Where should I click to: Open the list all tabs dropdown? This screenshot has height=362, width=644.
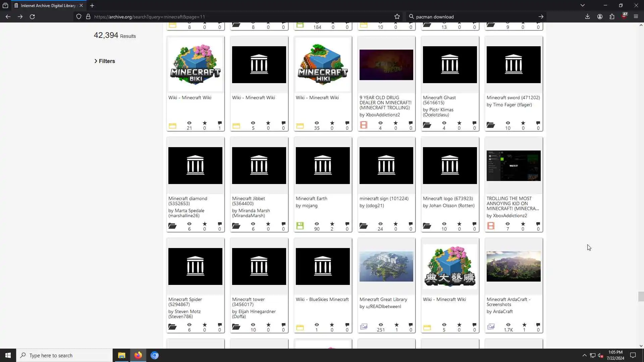click(583, 5)
